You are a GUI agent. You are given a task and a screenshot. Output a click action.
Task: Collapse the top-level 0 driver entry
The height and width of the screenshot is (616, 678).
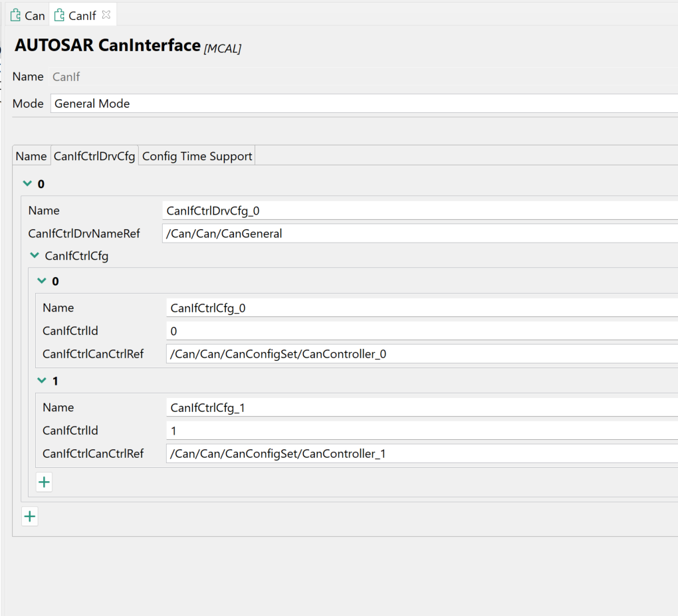(x=27, y=184)
